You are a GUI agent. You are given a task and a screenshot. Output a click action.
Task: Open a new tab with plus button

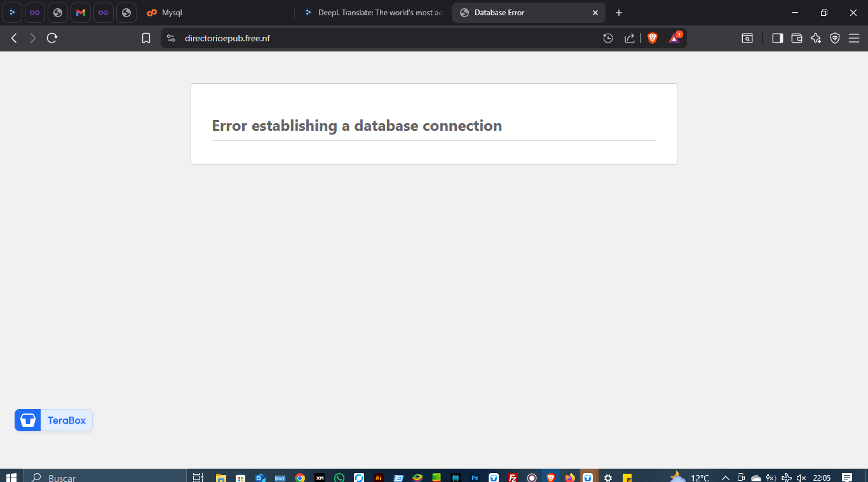(619, 13)
